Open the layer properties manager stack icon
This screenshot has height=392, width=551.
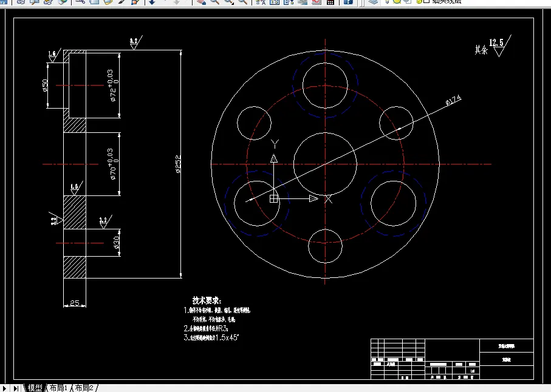pyautogui.click(x=373, y=2)
